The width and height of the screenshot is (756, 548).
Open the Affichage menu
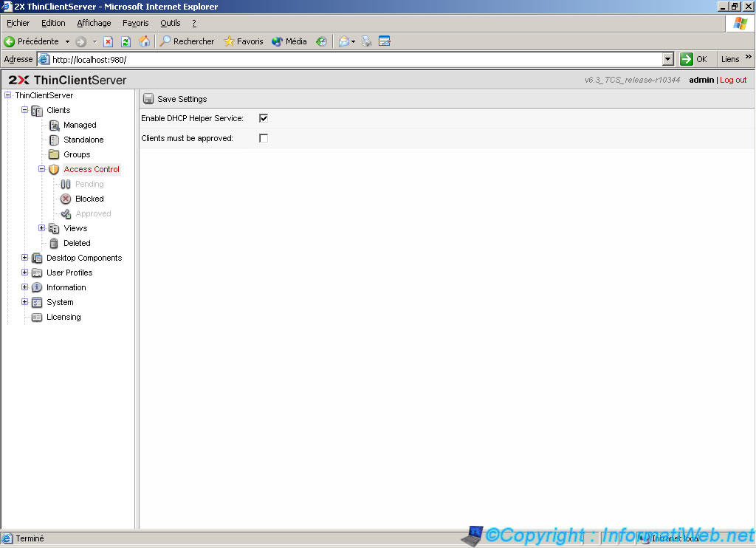click(94, 23)
